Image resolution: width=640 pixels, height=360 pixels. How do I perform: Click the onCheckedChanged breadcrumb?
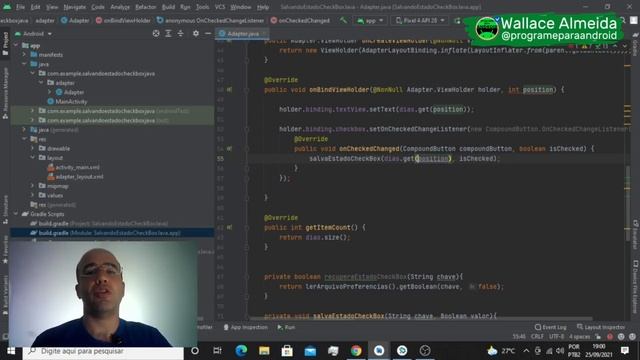[300, 20]
